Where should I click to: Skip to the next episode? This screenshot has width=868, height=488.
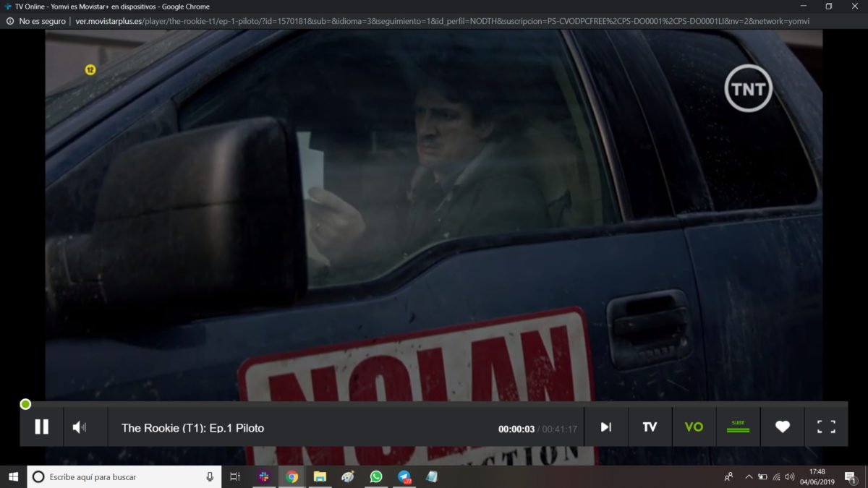click(605, 427)
